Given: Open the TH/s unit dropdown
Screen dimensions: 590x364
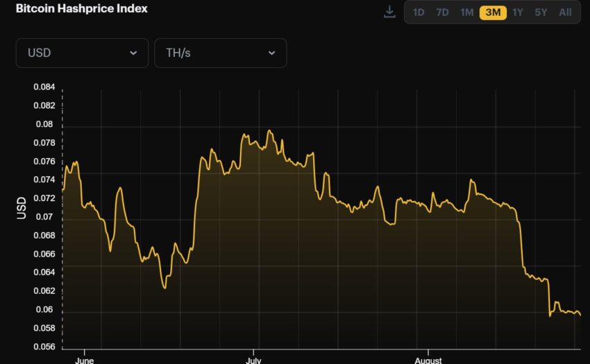Looking at the screenshot, I should click(x=220, y=53).
